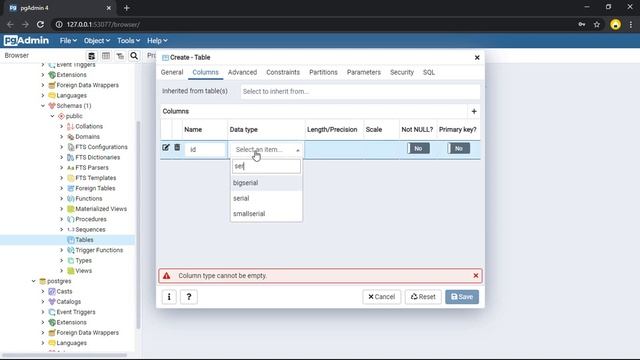This screenshot has width=640, height=360.
Task: Expand the Trigger Functions node
Action: [x=62, y=250]
